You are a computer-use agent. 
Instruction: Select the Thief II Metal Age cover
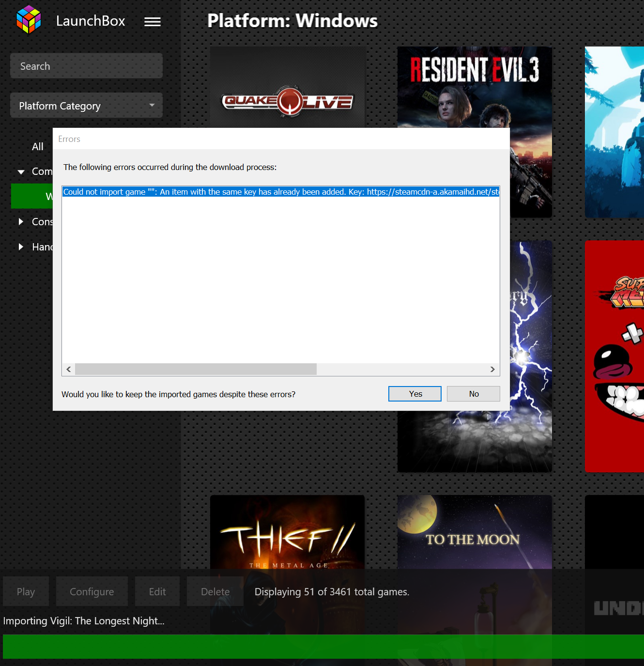pos(287,532)
